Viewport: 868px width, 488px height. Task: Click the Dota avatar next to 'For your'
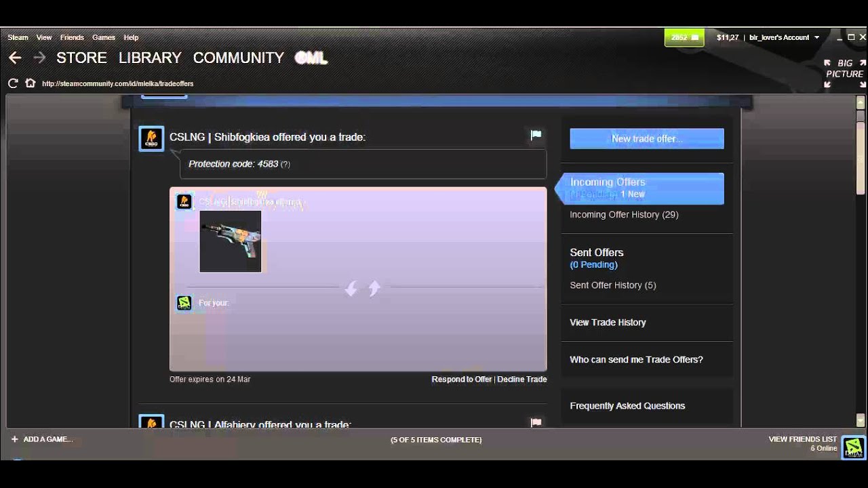click(184, 303)
